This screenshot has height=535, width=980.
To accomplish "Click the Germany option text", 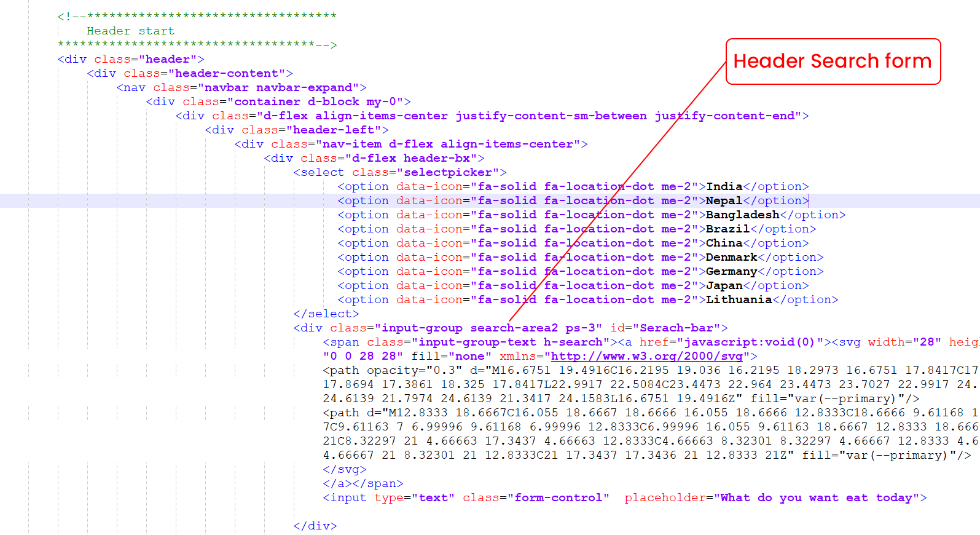I will click(731, 271).
